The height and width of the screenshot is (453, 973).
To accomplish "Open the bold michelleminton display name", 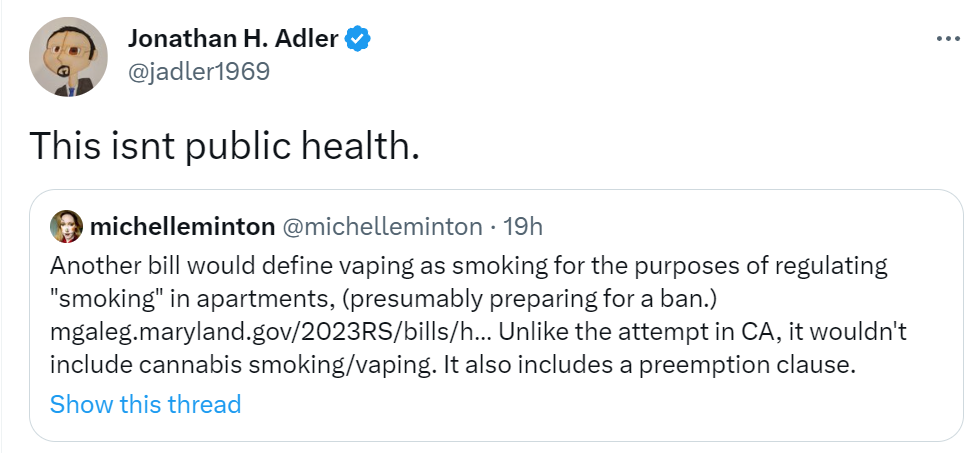I will click(x=182, y=226).
